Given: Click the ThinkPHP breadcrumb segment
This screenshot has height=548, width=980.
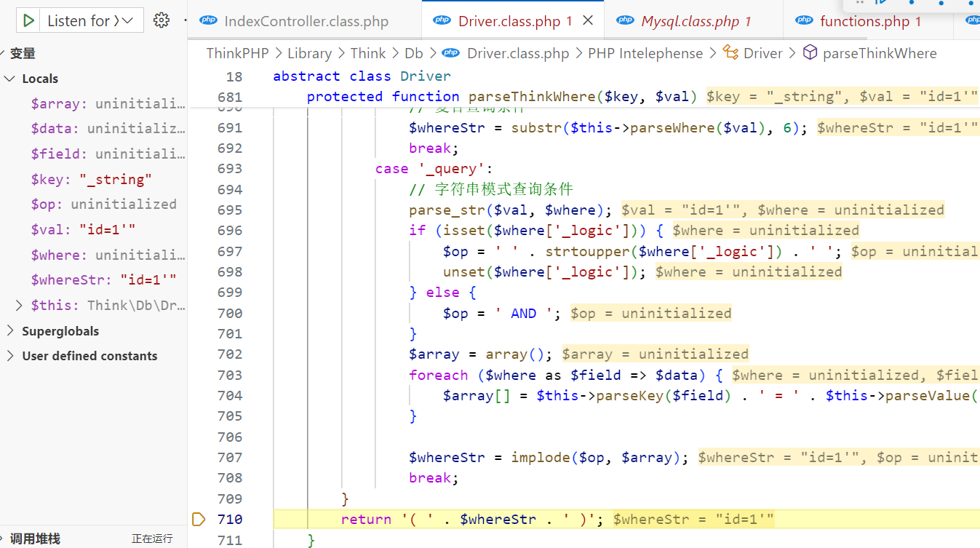Looking at the screenshot, I should pyautogui.click(x=237, y=53).
